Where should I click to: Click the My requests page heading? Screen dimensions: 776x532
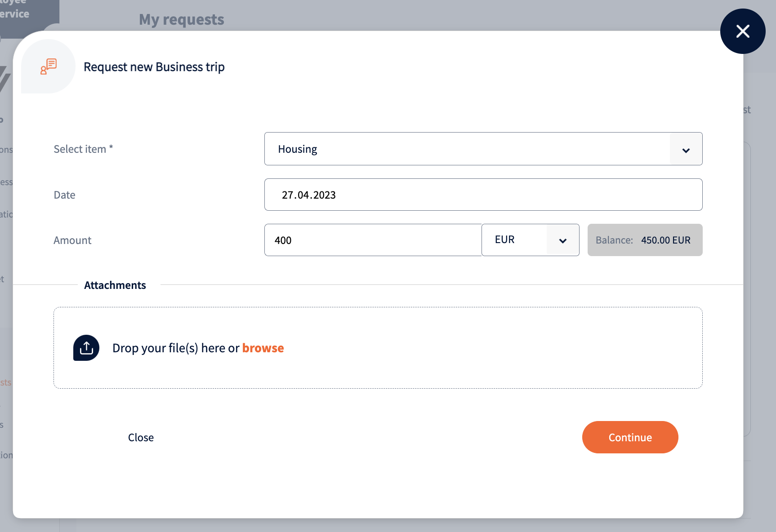[181, 20]
